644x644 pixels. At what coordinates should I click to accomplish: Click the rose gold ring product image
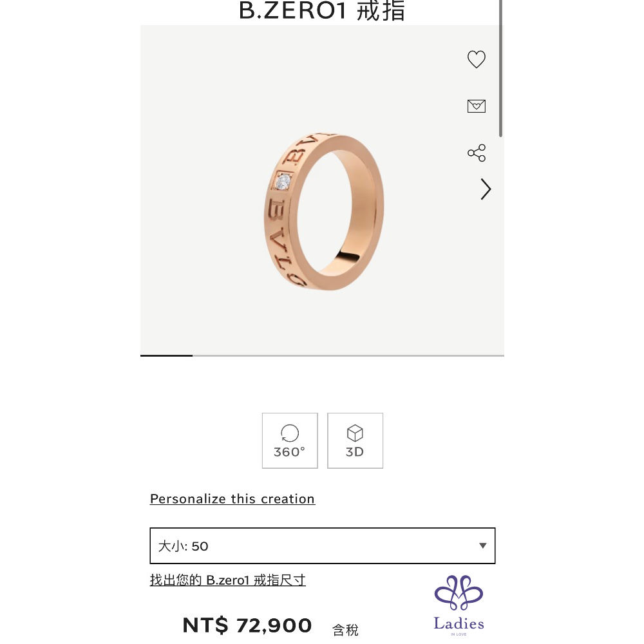click(x=324, y=211)
